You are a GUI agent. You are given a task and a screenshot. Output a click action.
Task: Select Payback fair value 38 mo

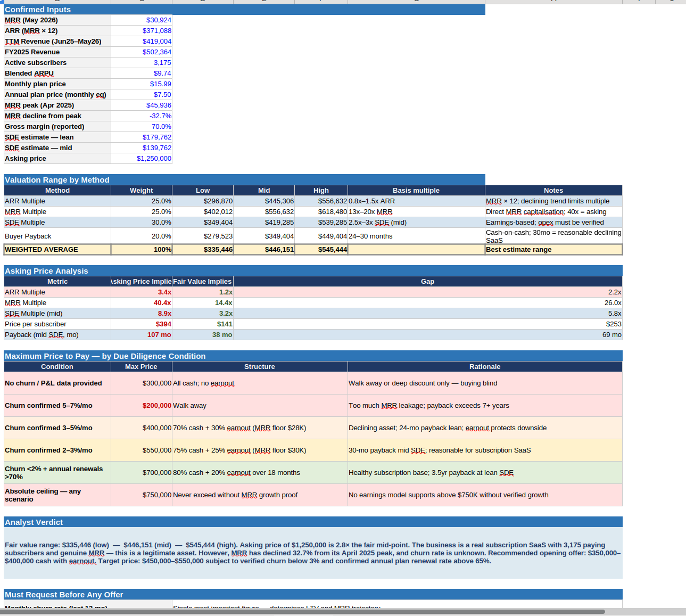tap(203, 335)
